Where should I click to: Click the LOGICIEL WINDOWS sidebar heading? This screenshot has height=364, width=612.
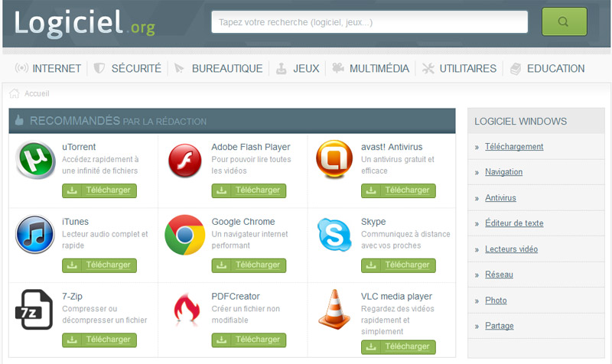(x=520, y=122)
